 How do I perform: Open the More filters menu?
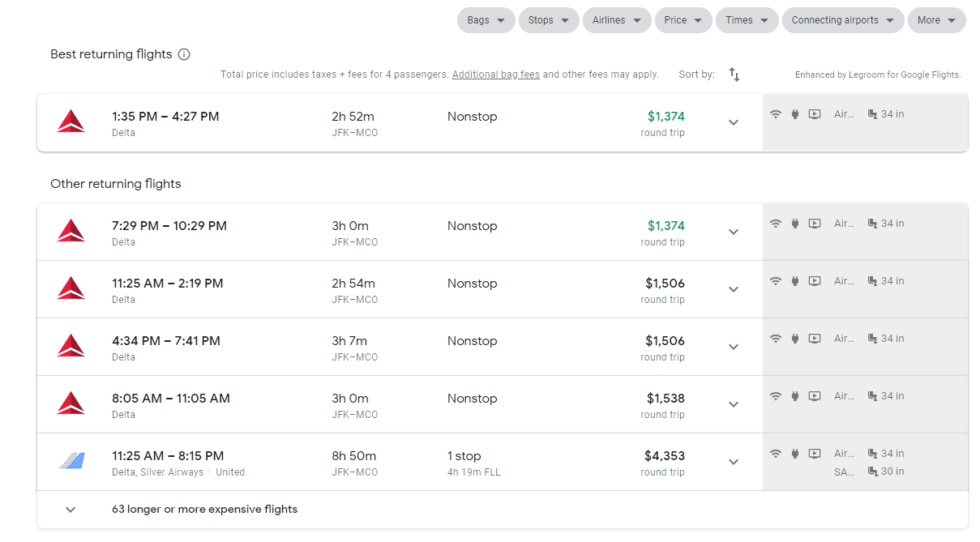[x=936, y=20]
